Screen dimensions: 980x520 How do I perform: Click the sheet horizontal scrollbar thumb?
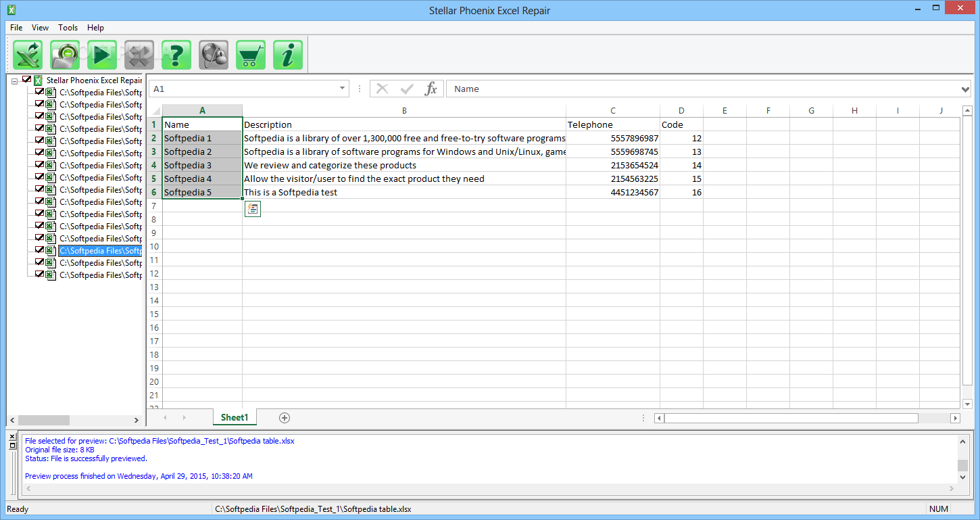coord(791,418)
